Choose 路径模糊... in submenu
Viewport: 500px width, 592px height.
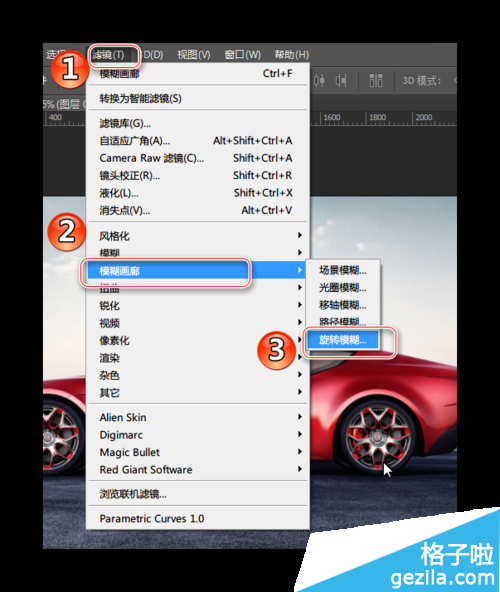coord(343,322)
